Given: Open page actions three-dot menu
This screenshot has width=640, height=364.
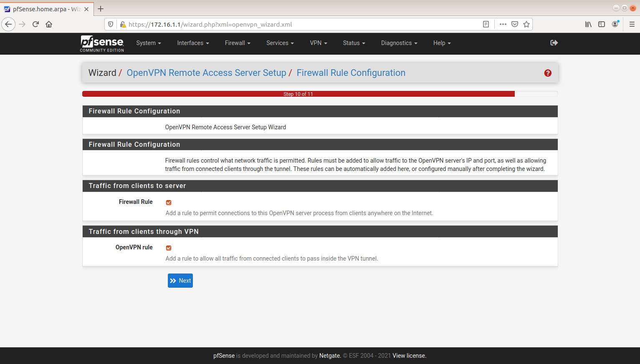Looking at the screenshot, I should [x=503, y=24].
